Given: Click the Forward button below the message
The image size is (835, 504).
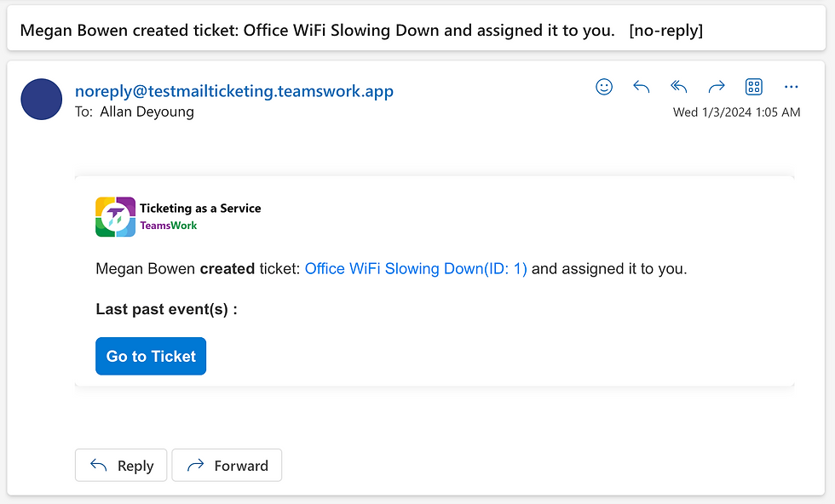Looking at the screenshot, I should tap(227, 466).
